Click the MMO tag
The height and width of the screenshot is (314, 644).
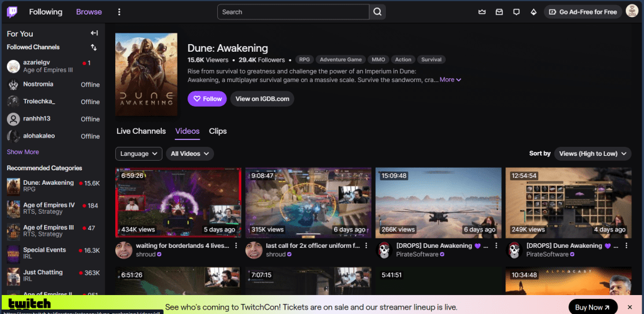[x=378, y=60]
